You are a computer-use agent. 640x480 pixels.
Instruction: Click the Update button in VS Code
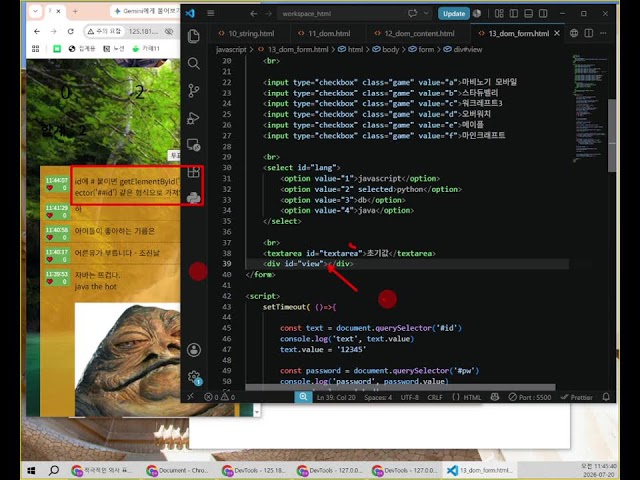click(x=453, y=13)
